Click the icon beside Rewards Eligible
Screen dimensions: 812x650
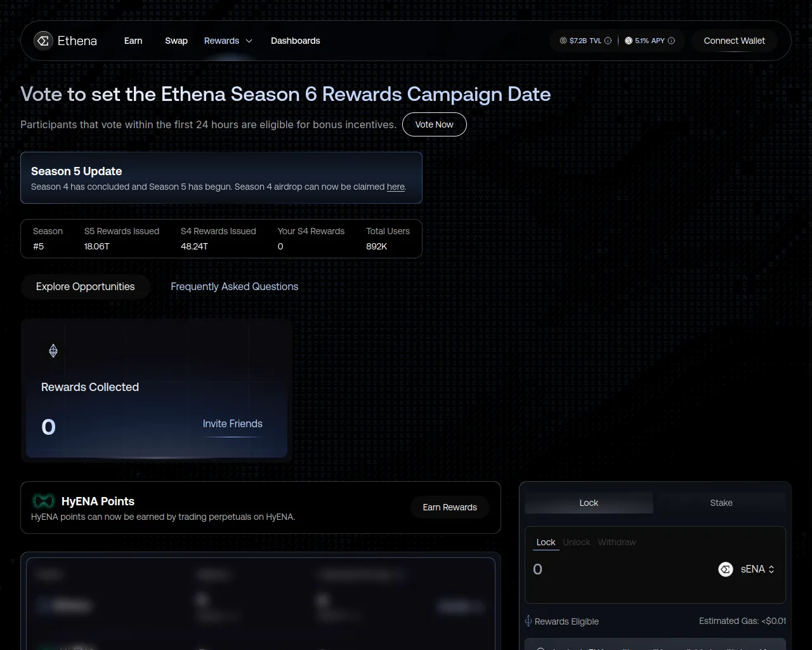(x=528, y=621)
